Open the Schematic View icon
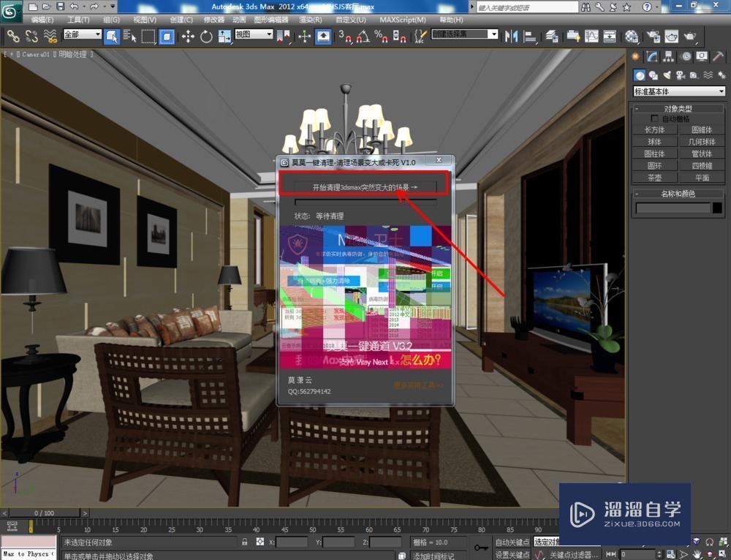 pos(610,36)
